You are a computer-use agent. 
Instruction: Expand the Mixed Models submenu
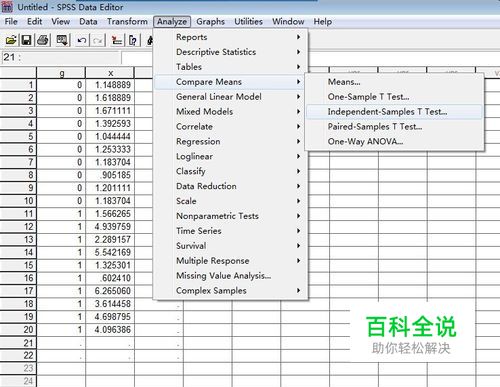pos(231,112)
